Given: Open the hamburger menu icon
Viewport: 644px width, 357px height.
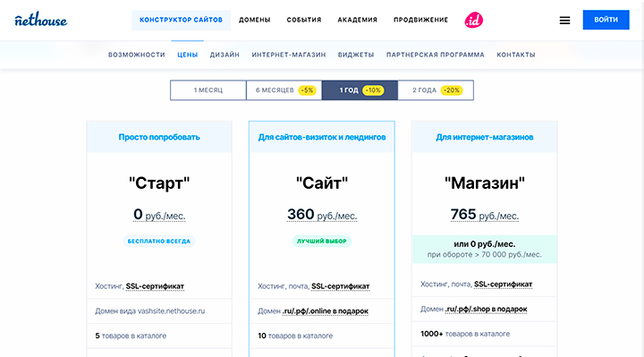Looking at the screenshot, I should (x=564, y=20).
